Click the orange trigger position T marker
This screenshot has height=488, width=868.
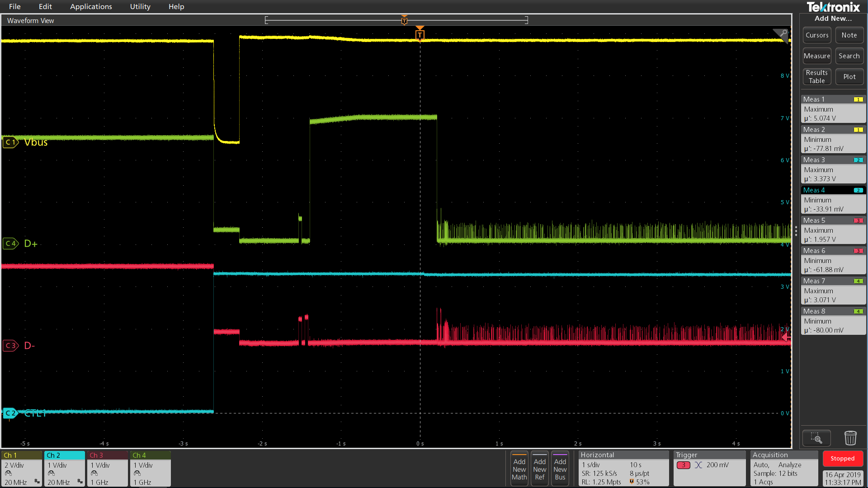tap(420, 35)
